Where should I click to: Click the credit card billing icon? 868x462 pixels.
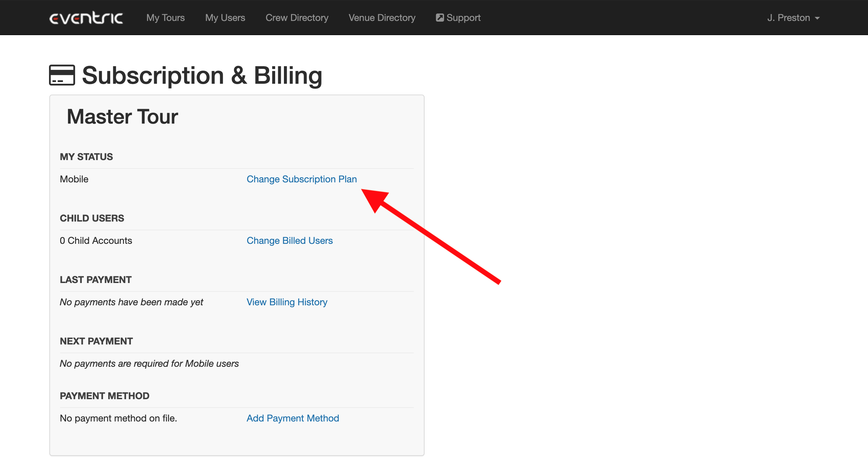click(62, 75)
